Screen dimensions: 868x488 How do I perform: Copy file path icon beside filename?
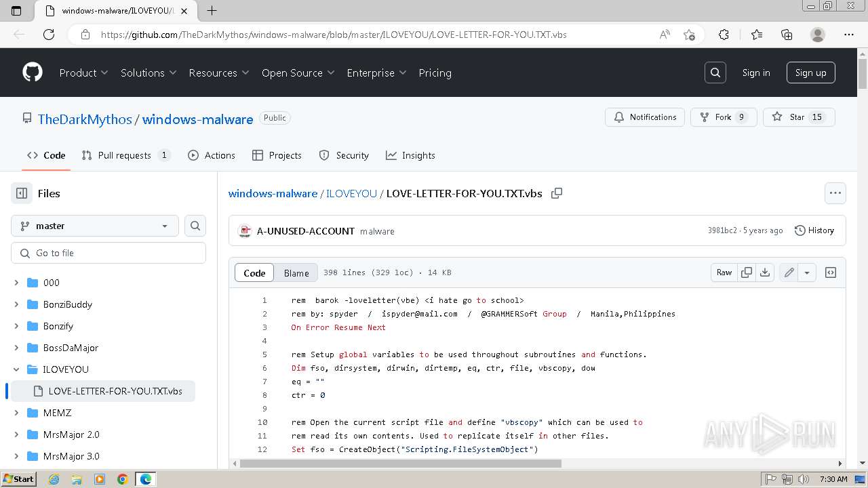(x=557, y=193)
